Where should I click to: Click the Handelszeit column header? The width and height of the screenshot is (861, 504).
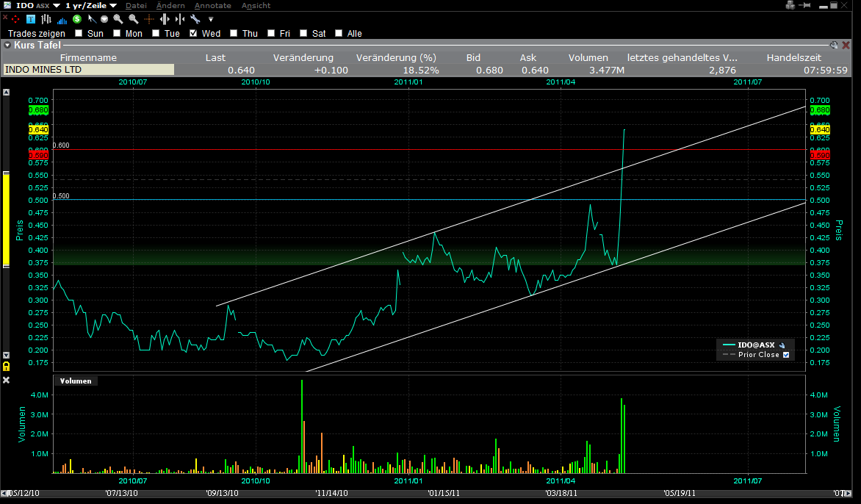(794, 57)
